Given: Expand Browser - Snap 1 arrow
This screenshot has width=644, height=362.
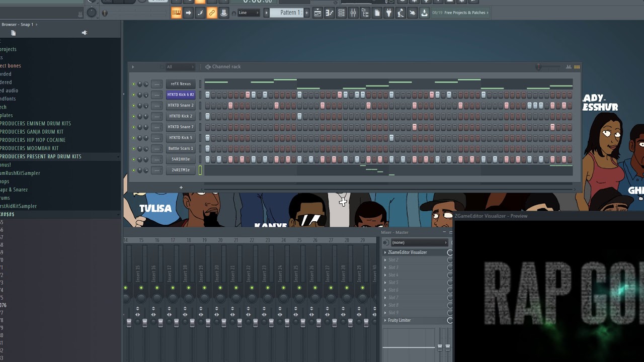Looking at the screenshot, I should click(36, 24).
